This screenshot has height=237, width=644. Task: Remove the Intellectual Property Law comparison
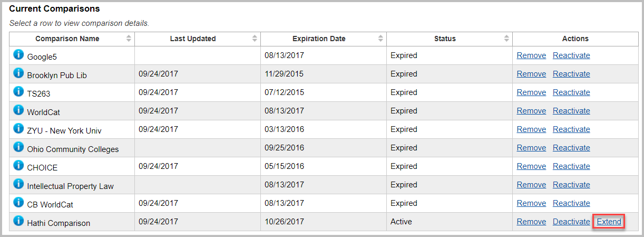point(531,185)
